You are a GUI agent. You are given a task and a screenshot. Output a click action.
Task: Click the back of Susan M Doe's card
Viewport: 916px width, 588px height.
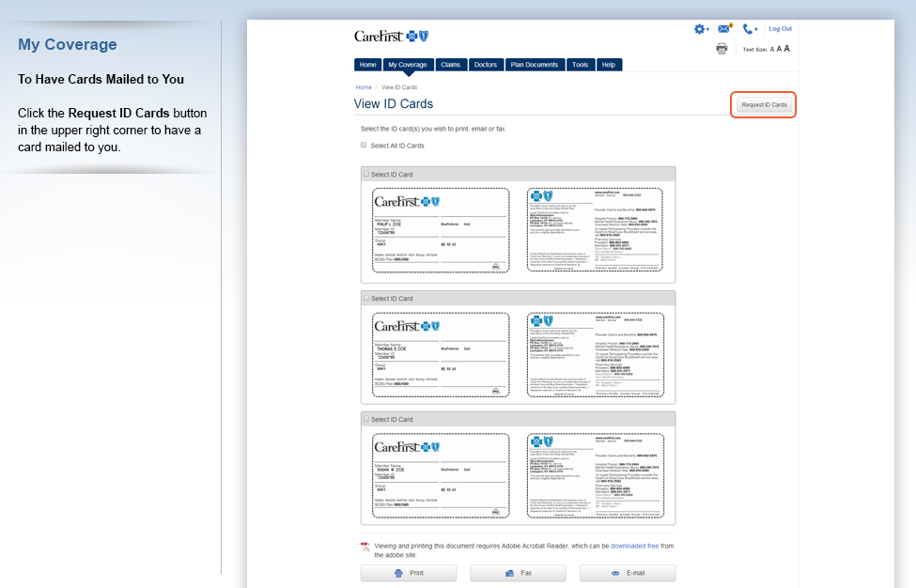pyautogui.click(x=596, y=475)
